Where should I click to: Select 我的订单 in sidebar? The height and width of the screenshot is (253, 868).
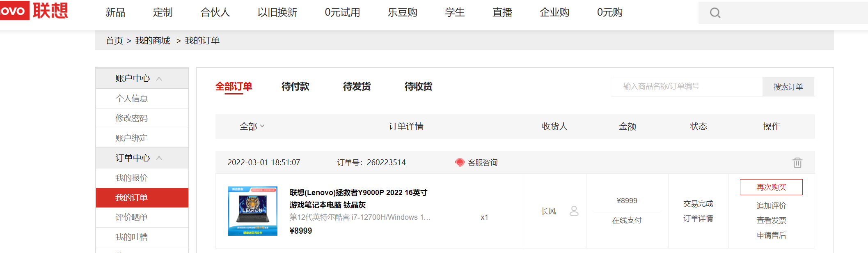(x=142, y=198)
